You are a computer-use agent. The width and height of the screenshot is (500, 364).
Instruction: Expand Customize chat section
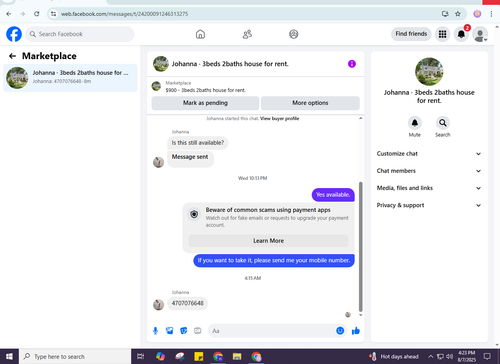(429, 154)
